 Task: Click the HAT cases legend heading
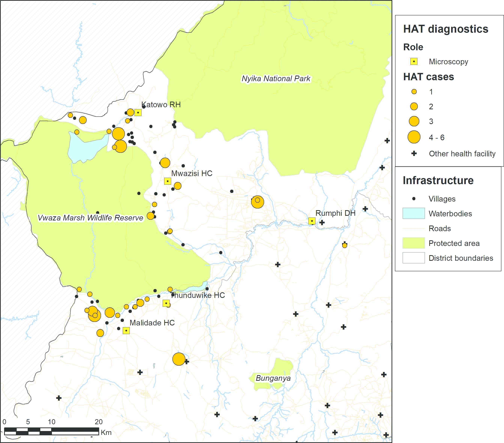tap(428, 77)
